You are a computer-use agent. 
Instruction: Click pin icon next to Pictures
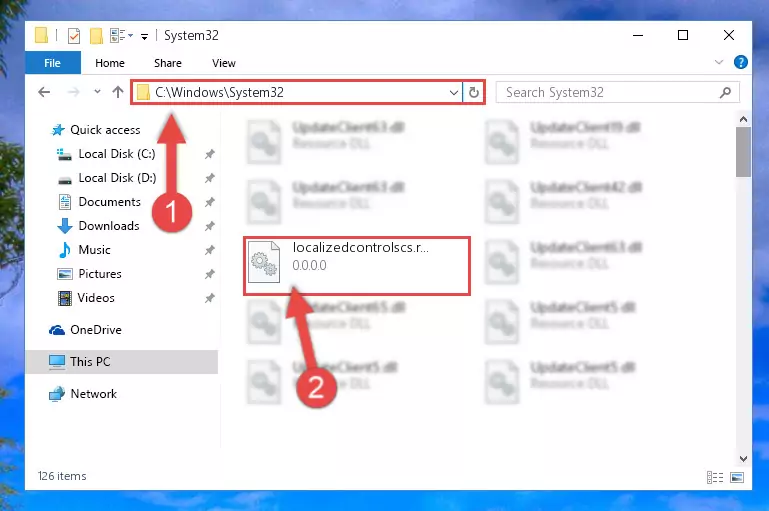point(209,274)
